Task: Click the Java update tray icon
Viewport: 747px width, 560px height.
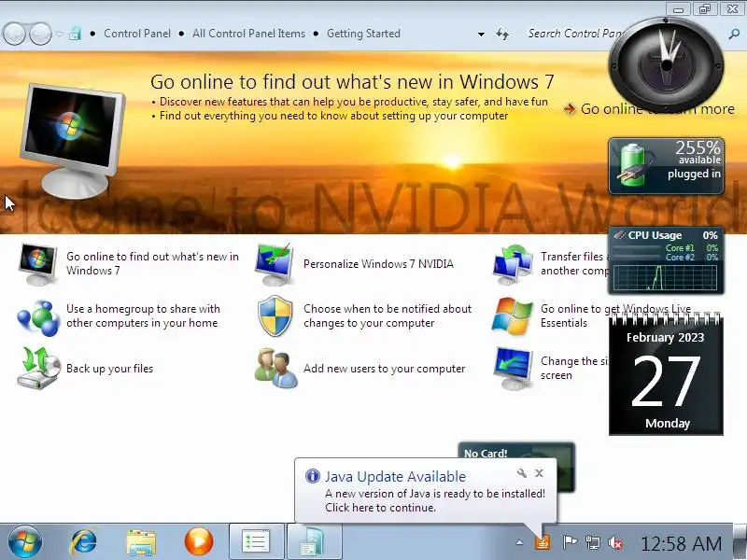Action: click(543, 542)
